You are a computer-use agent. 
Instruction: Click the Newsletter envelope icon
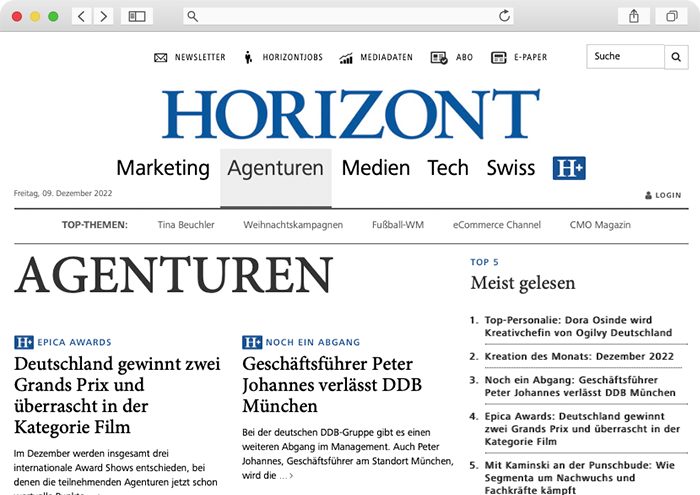point(160,58)
